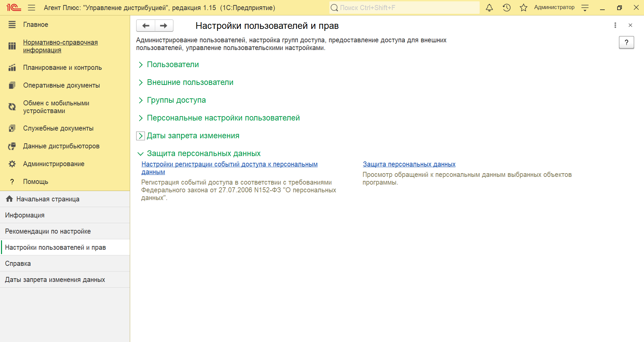644x342 pixels.
Task: Expand Персональные настройки пользователей section
Action: coord(223,118)
